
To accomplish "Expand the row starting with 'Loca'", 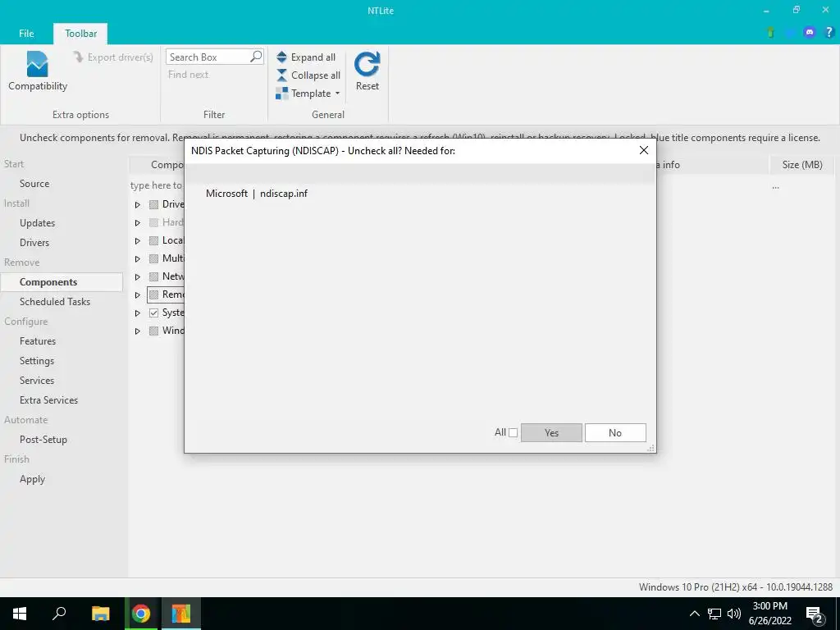I will pos(138,241).
